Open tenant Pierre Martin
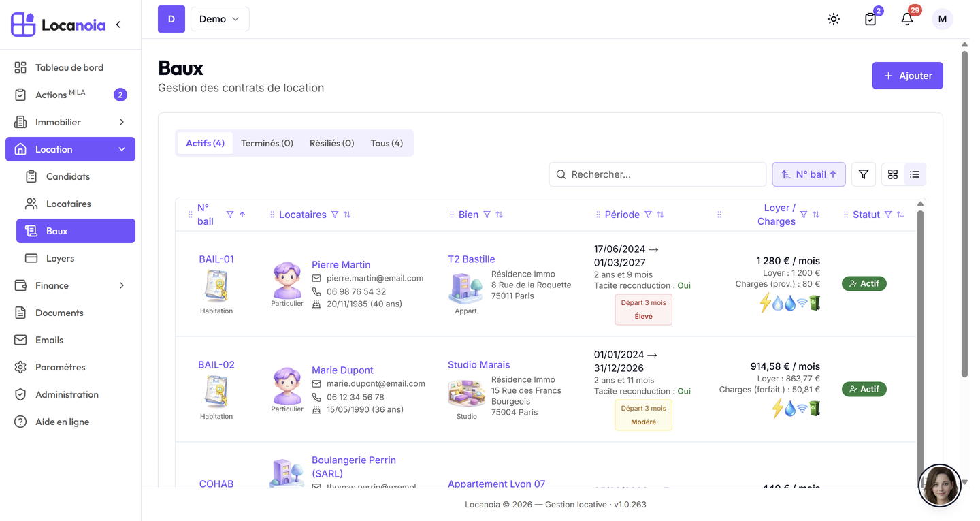The image size is (980, 521). click(341, 264)
